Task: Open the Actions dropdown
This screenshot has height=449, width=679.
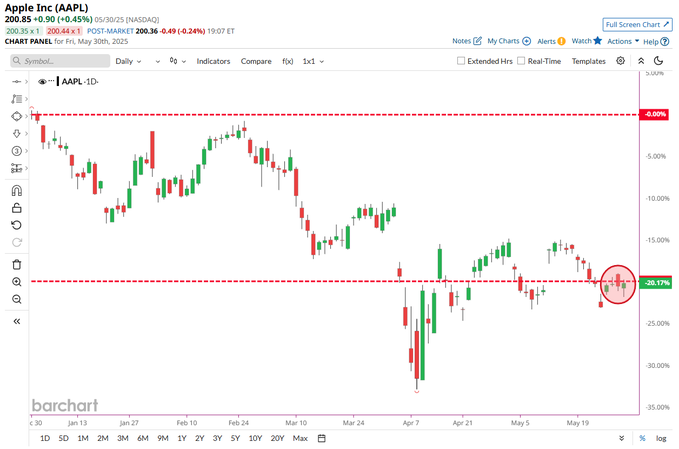Action: tap(623, 41)
